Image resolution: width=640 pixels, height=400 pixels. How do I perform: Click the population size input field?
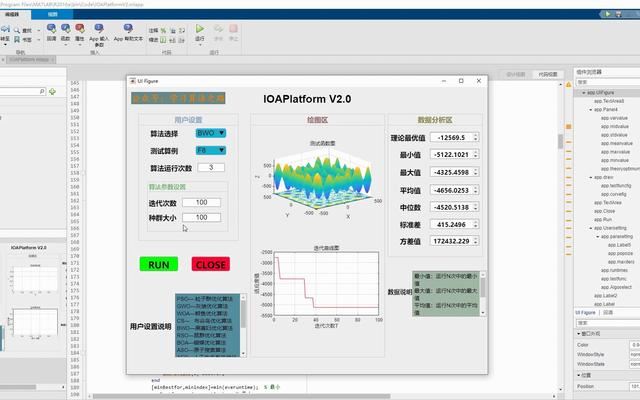(x=201, y=217)
